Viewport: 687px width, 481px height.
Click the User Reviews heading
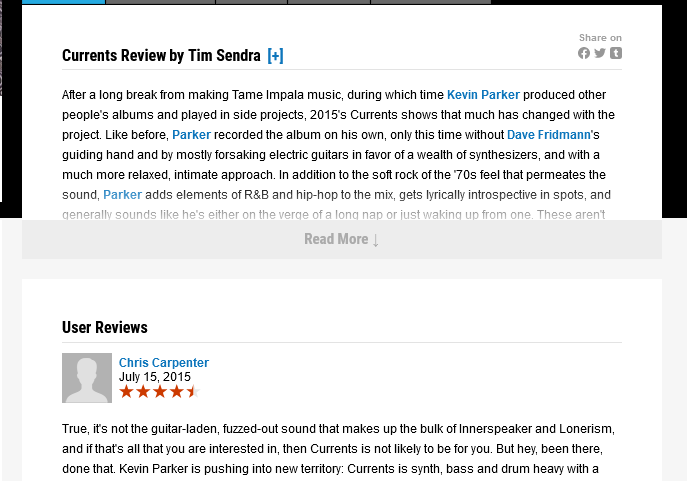(x=104, y=327)
